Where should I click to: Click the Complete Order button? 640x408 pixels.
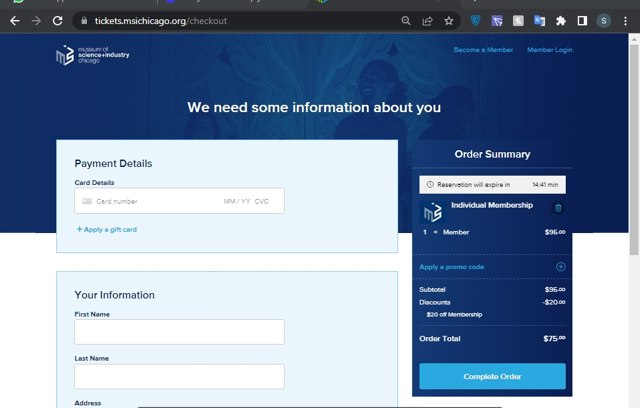pos(492,376)
